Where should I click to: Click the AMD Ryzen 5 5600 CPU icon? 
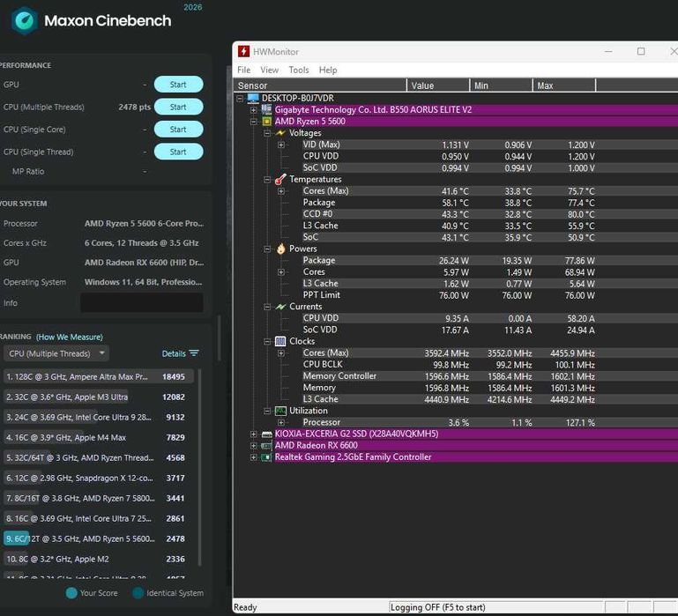[267, 122]
